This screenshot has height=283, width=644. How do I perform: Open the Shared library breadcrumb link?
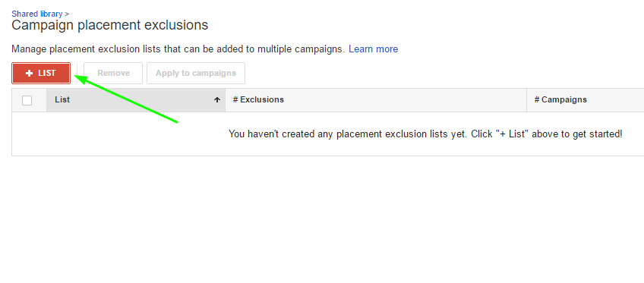37,14
